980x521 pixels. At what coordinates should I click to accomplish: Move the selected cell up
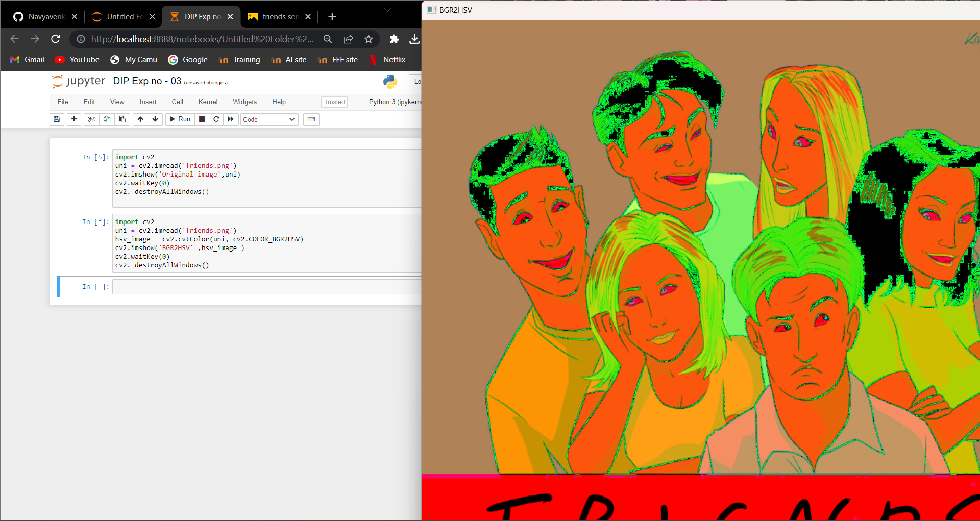(140, 119)
